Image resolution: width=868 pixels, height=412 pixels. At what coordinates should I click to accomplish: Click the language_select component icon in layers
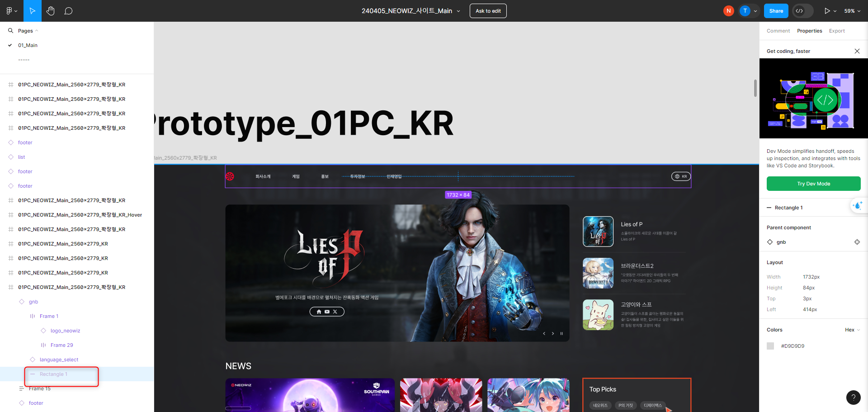click(33, 360)
